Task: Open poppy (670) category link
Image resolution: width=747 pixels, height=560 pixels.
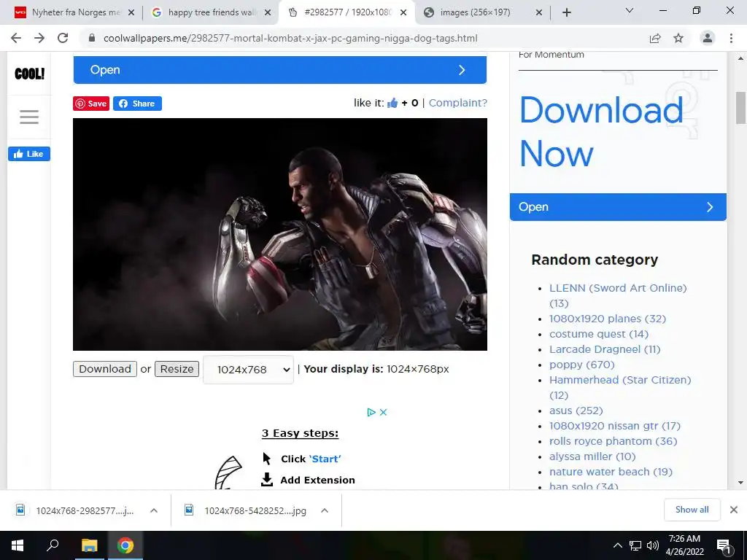Action: (581, 365)
